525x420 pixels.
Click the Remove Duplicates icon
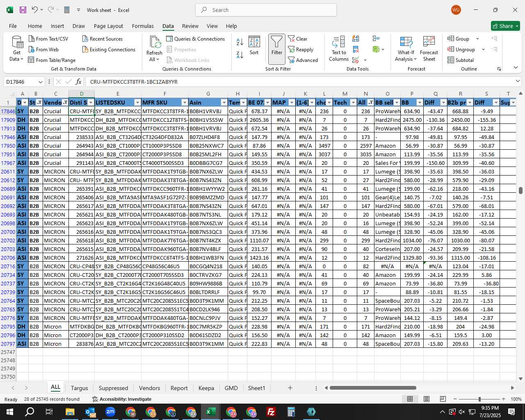click(x=356, y=50)
